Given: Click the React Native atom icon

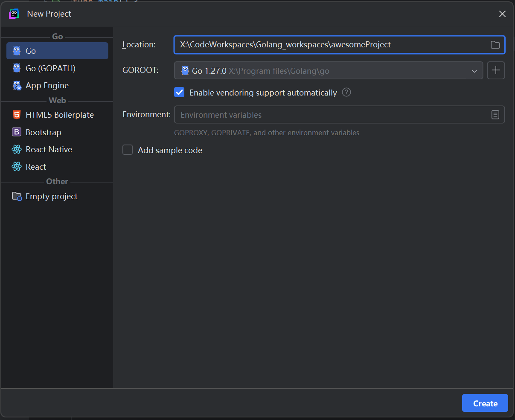Looking at the screenshot, I should 17,149.
